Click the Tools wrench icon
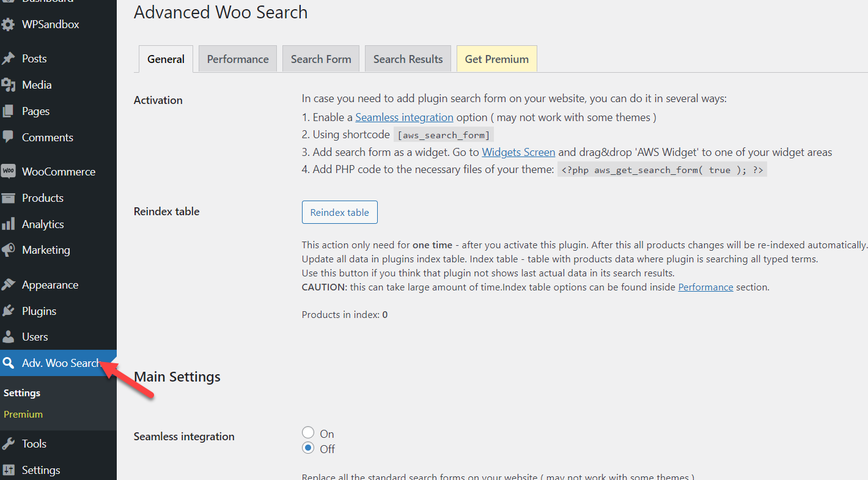Screen dimensions: 868x480 [8, 444]
